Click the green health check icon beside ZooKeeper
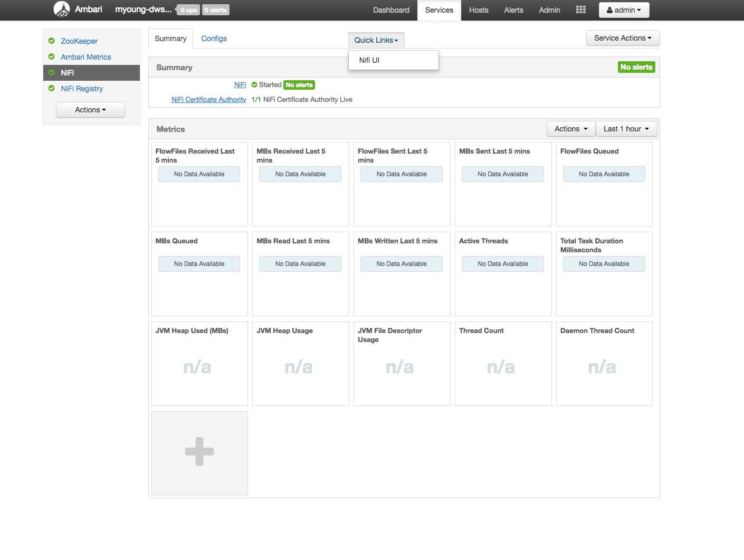The height and width of the screenshot is (560, 744). point(51,41)
